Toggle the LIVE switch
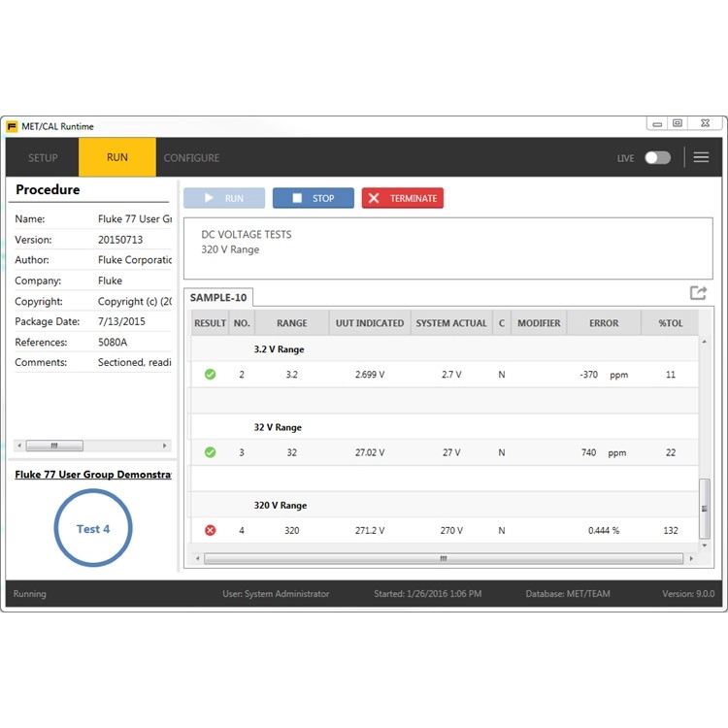This screenshot has width=728, height=728. (x=657, y=158)
